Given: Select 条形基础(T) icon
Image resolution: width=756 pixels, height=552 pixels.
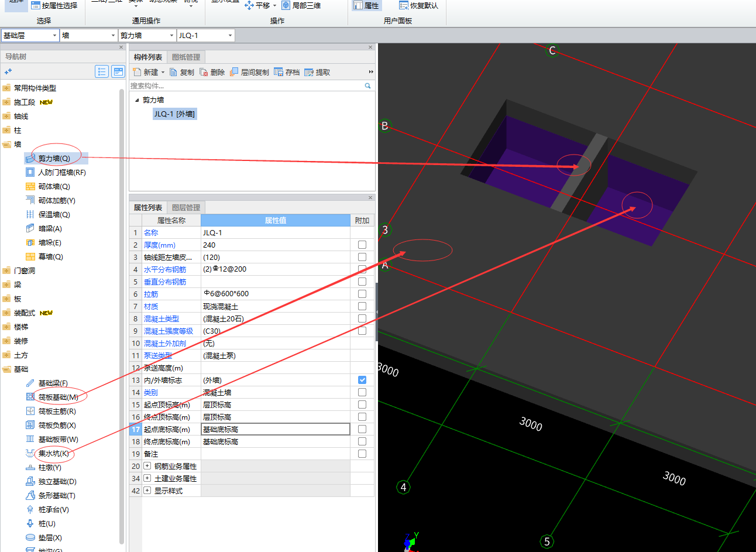Looking at the screenshot, I should tap(30, 495).
